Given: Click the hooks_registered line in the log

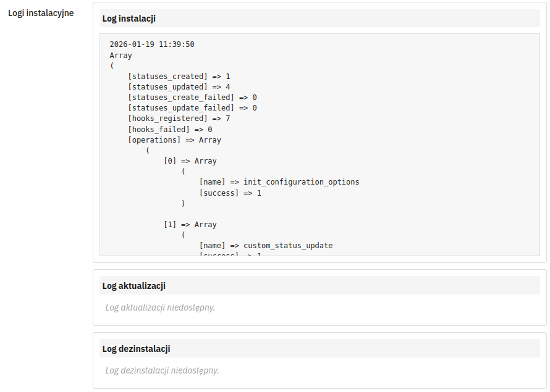Looking at the screenshot, I should coord(179,119).
